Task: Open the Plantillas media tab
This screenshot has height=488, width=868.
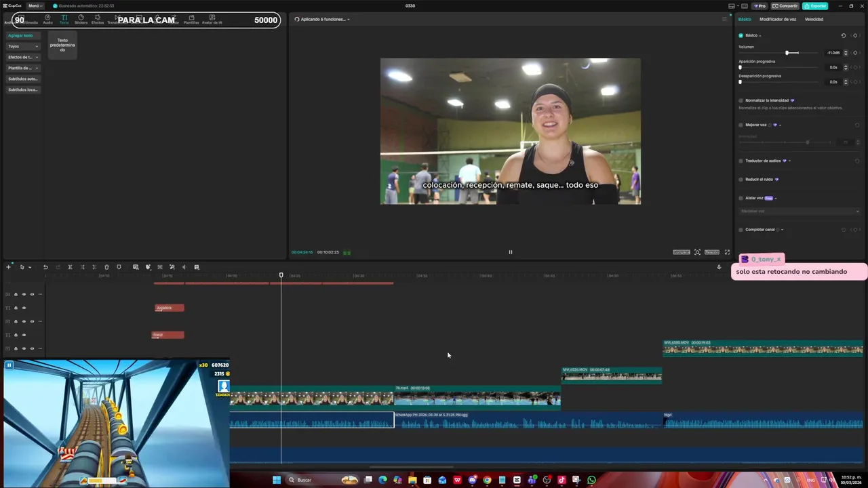Action: coord(191,19)
